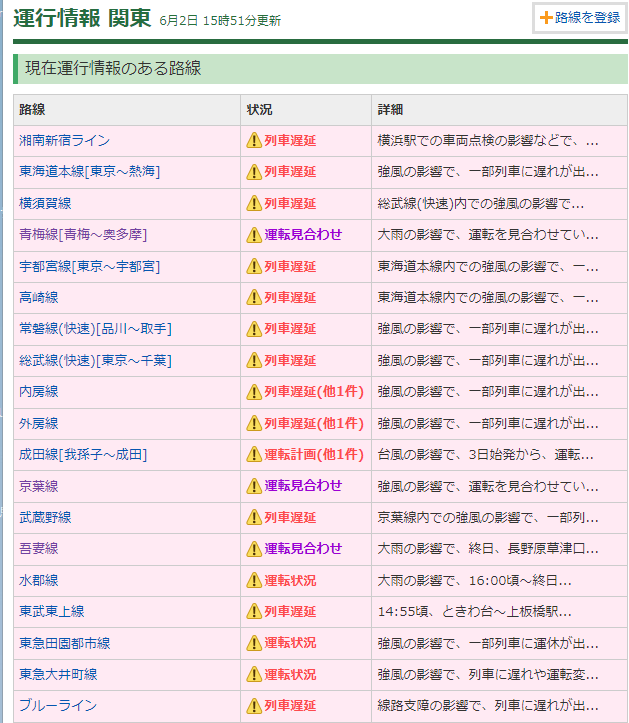
Task: Click detail text 横浜駅での車両点検の影響などで
Action: pos(488,141)
